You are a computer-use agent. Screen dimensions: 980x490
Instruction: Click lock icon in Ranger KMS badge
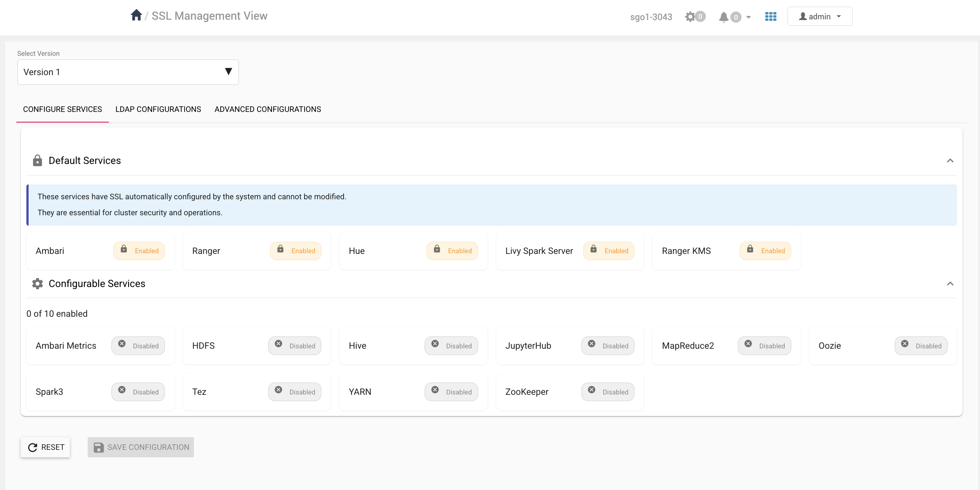750,249
